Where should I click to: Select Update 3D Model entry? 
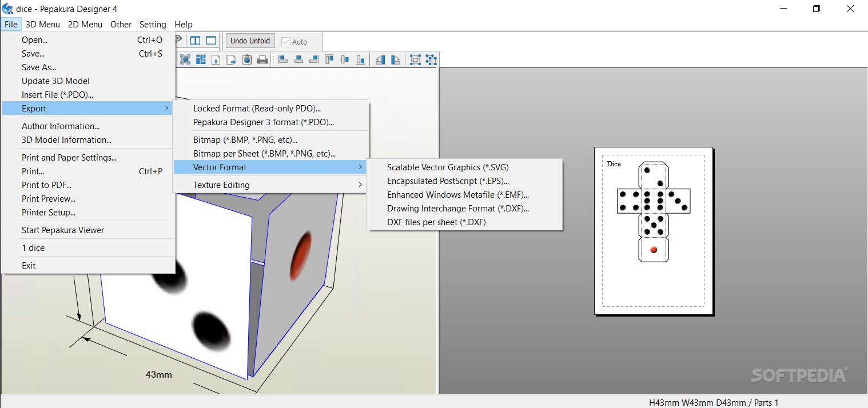[88, 81]
